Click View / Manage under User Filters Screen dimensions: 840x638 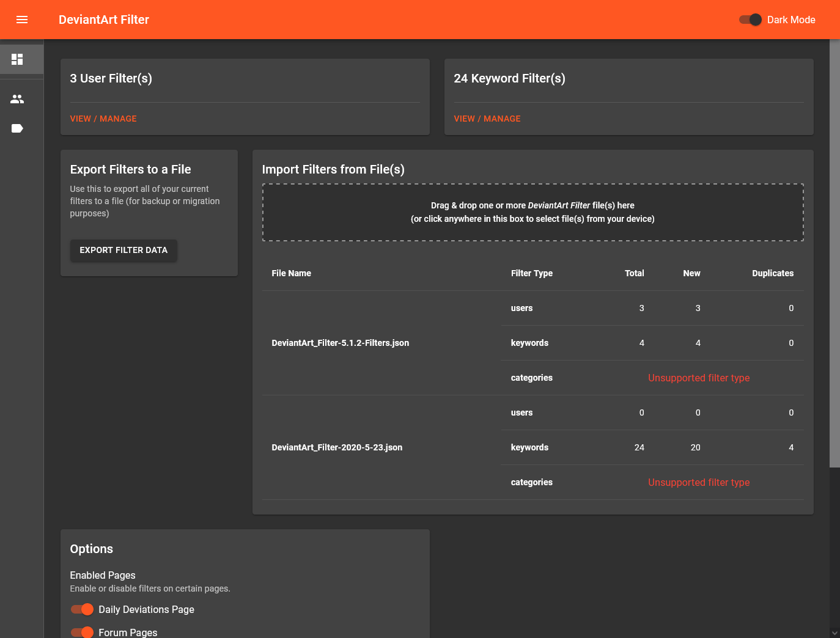103,119
